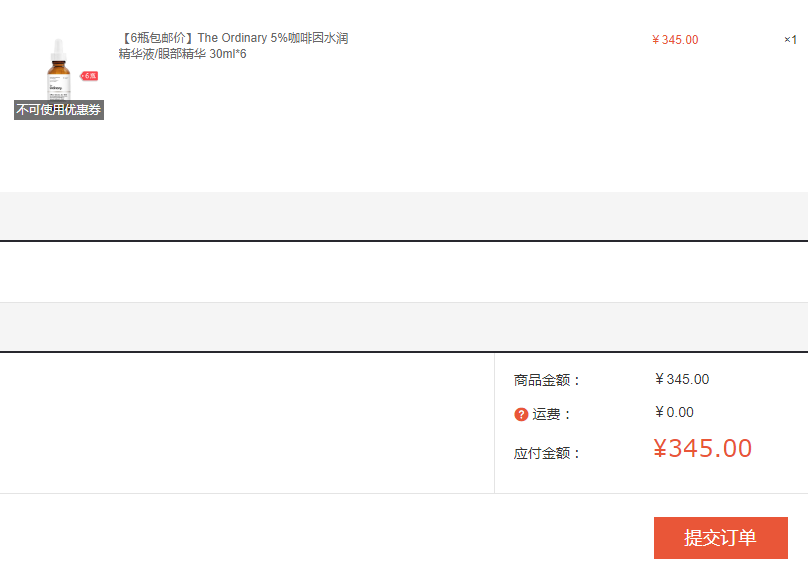Click the blank white row between gray bars
Screen dimensions: 808x578
click(x=404, y=272)
